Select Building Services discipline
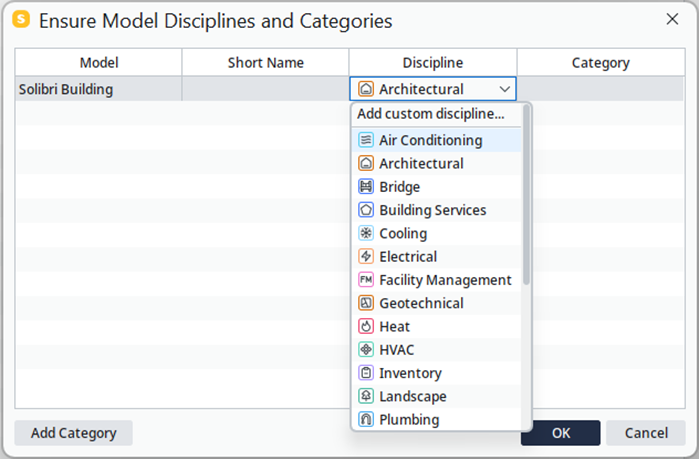This screenshot has width=700, height=459. point(437,210)
